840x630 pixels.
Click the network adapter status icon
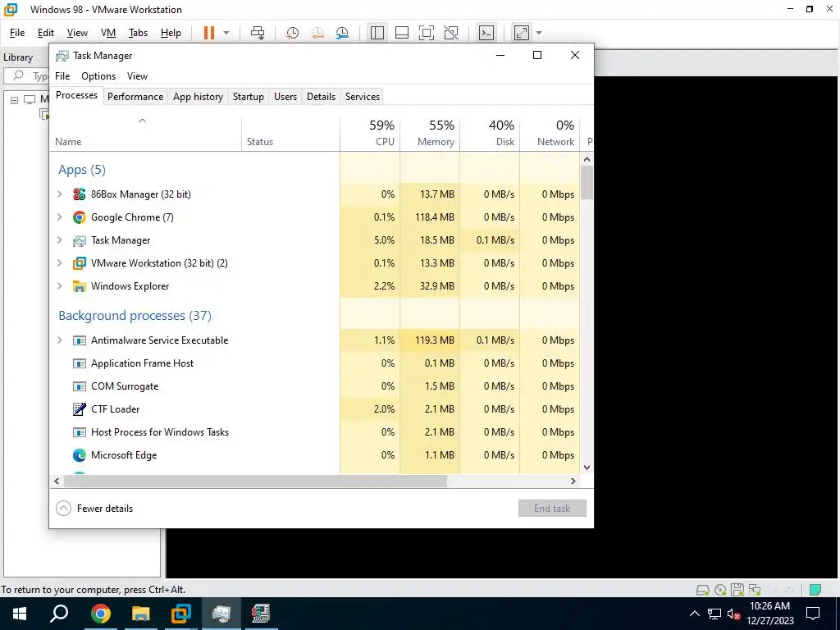(x=755, y=590)
